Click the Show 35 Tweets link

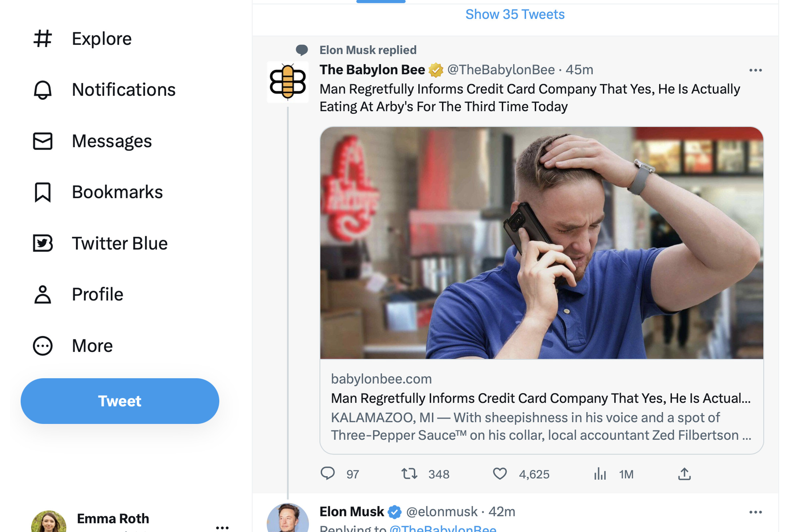point(515,14)
